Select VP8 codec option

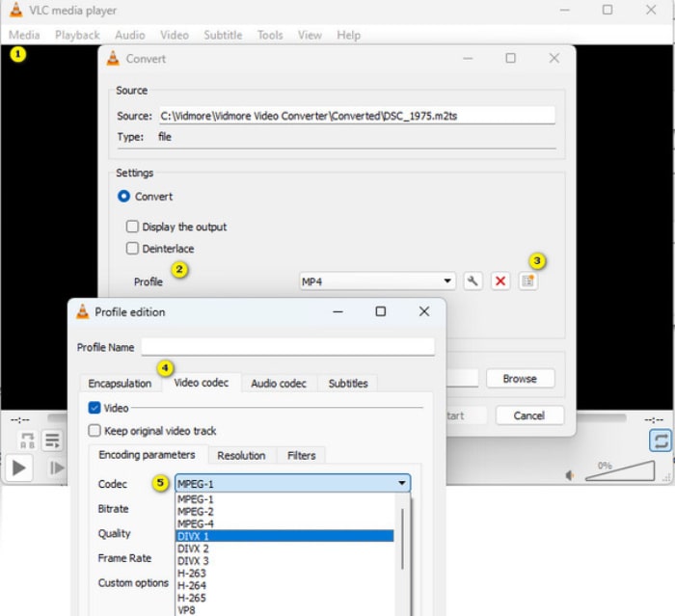click(x=284, y=610)
